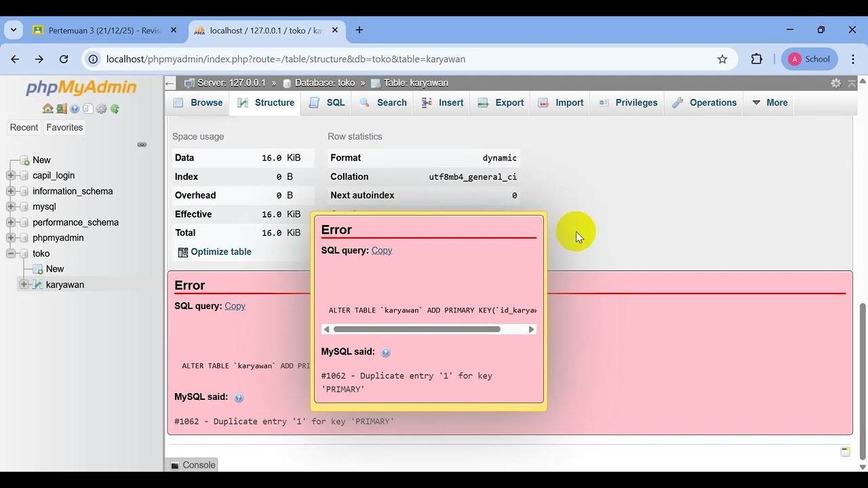This screenshot has width=868, height=488.
Task: Click the yellow note icon near console
Action: 845,451
